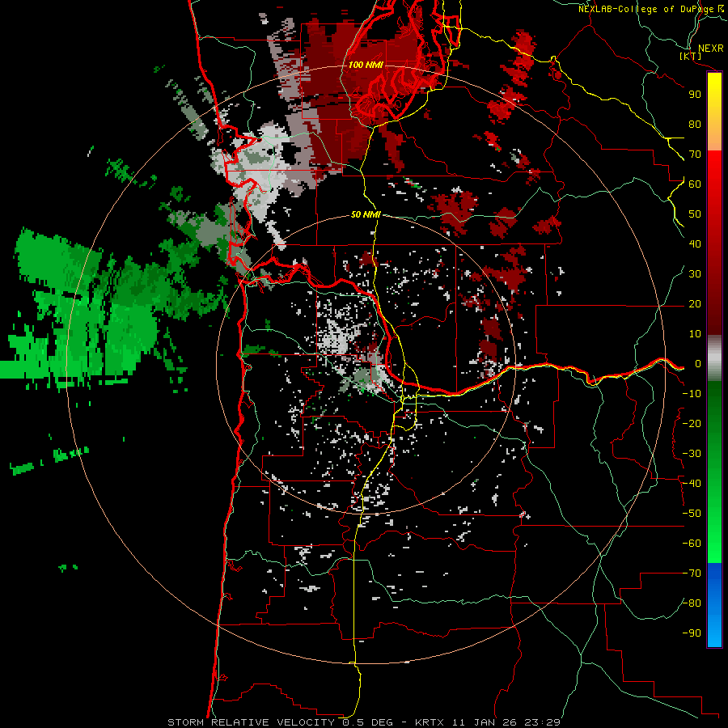Click the "NEXR" label above the color scale
The width and height of the screenshot is (728, 728).
pyautogui.click(x=710, y=49)
